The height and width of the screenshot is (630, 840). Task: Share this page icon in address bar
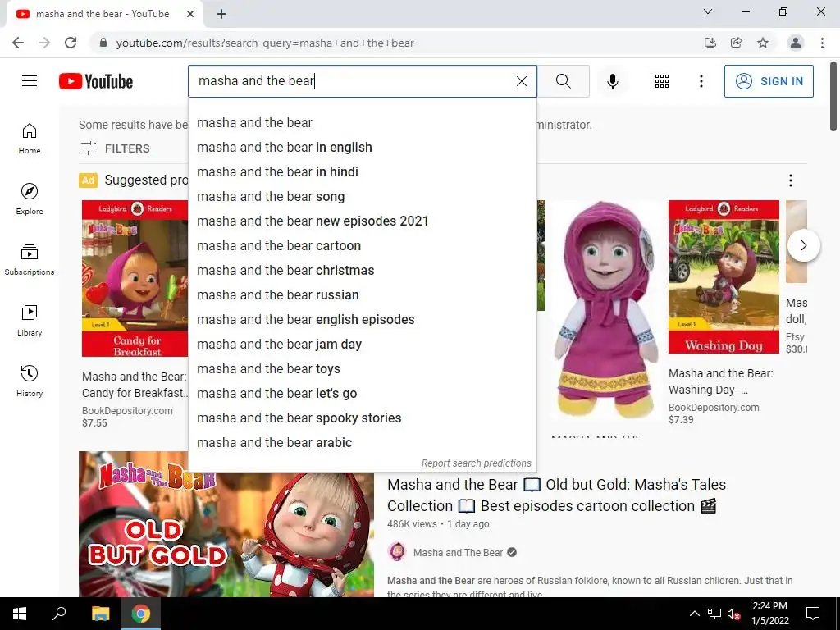pos(737,43)
